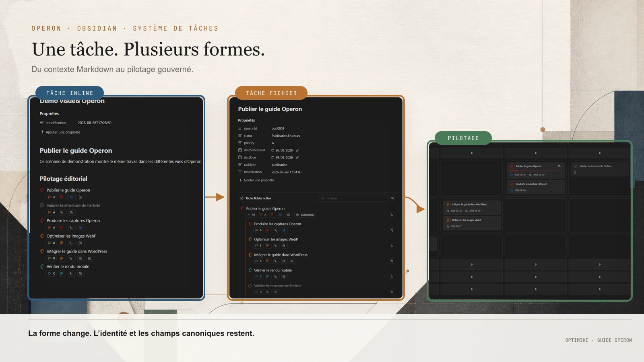
Task: Click the Intégrer le guide dans WordPress status icon, inline panel
Action: (x=42, y=251)
